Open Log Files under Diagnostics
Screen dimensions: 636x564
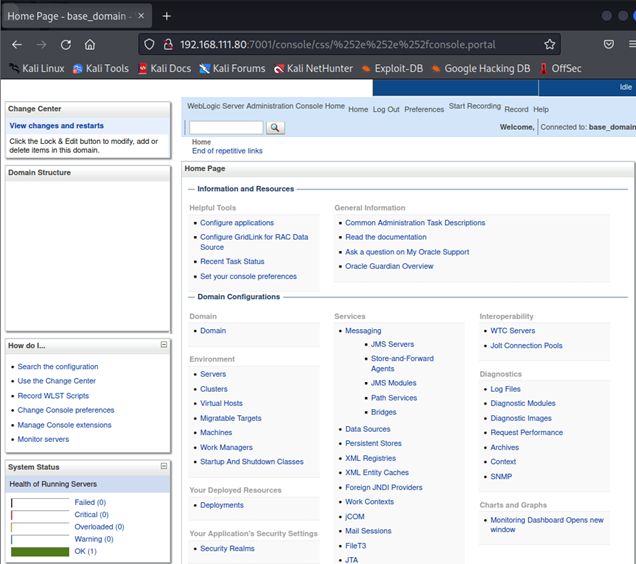(x=505, y=389)
